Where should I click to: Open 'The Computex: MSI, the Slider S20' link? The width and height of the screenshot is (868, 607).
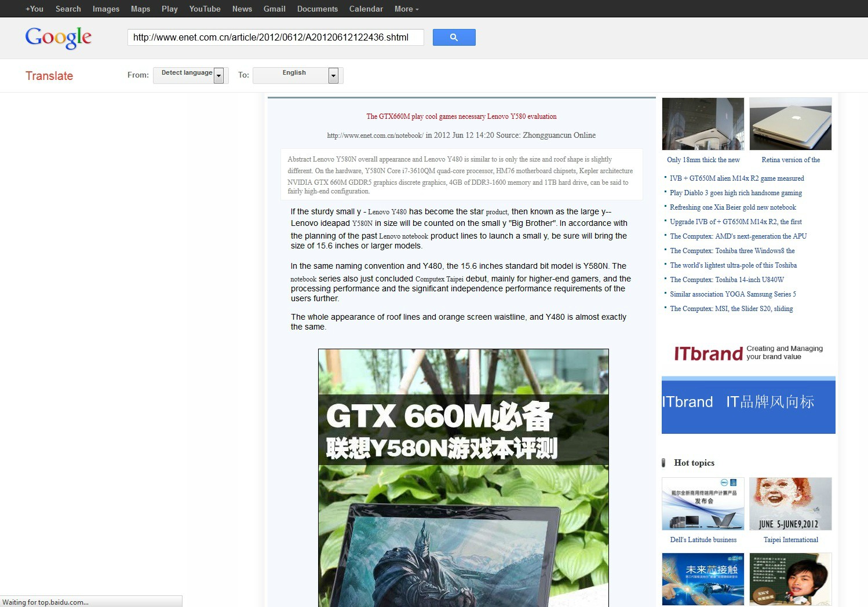(x=731, y=309)
